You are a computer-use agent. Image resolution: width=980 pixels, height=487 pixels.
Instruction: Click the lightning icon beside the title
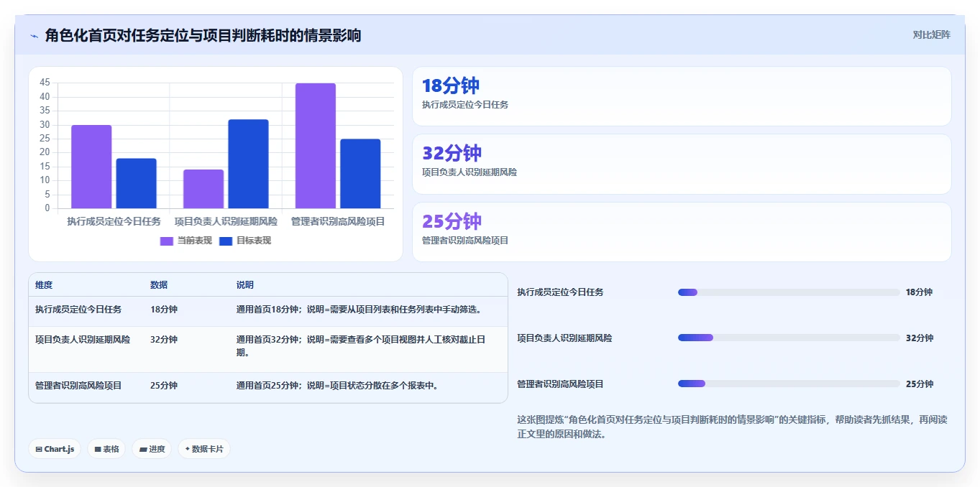34,36
